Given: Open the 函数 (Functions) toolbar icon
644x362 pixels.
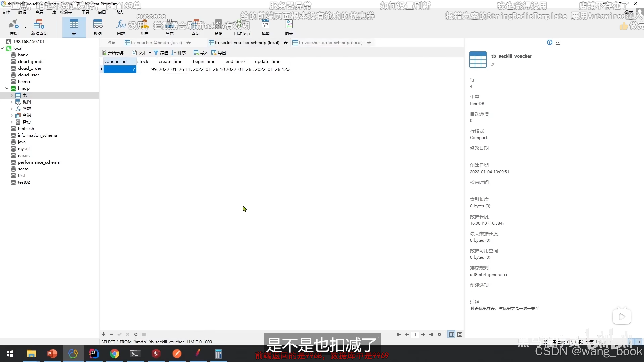Looking at the screenshot, I should 120,26.
